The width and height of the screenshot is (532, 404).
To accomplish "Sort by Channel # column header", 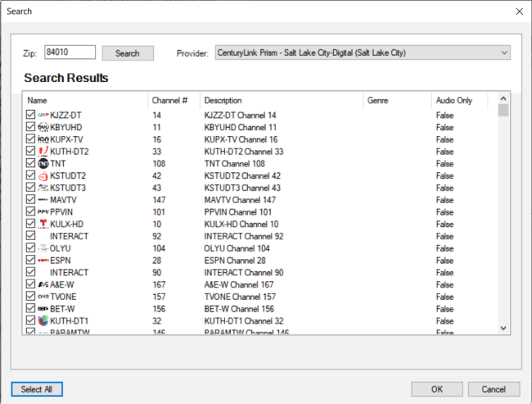I will [174, 101].
